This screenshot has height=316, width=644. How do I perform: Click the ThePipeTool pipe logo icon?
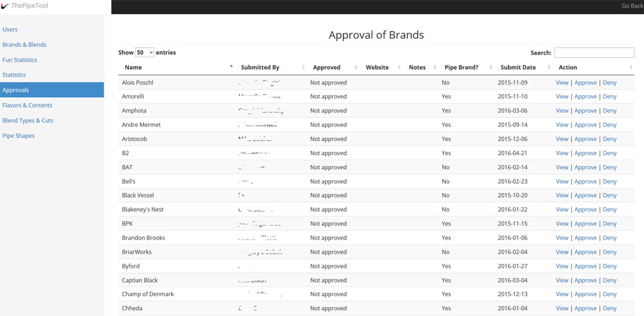(5, 6)
